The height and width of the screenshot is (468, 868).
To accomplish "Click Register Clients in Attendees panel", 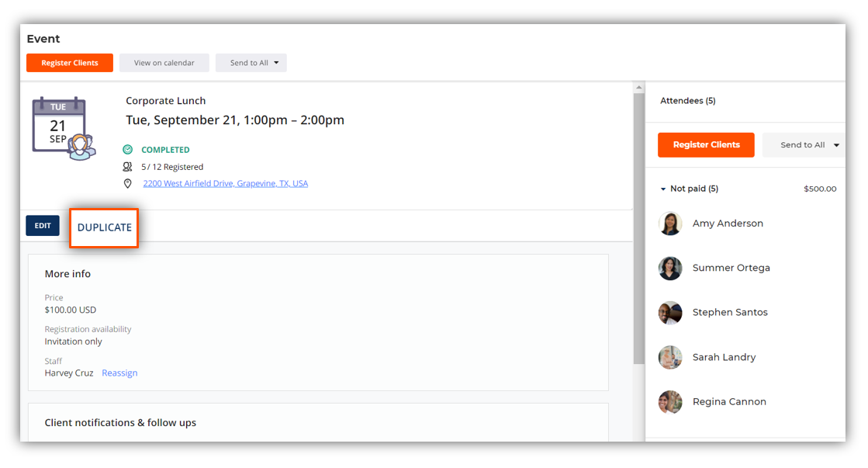I will (706, 144).
